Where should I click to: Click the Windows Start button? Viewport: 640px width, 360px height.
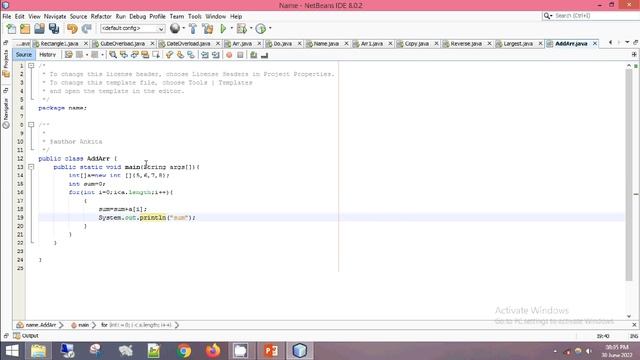pyautogui.click(x=12, y=351)
